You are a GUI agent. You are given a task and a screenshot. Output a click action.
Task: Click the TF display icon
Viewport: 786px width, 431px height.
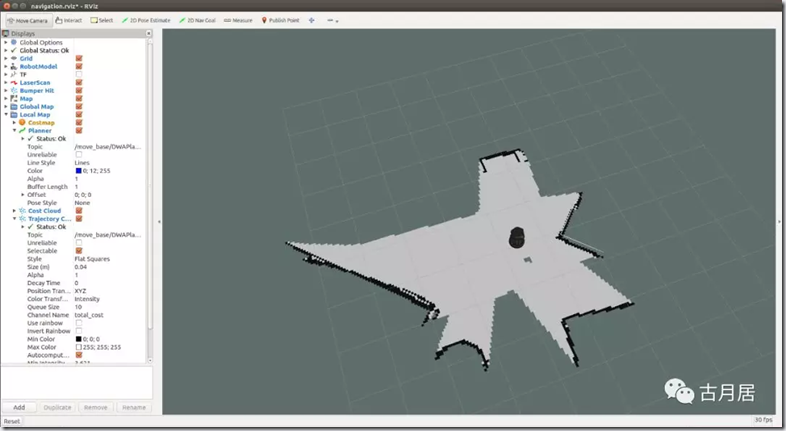coord(14,74)
